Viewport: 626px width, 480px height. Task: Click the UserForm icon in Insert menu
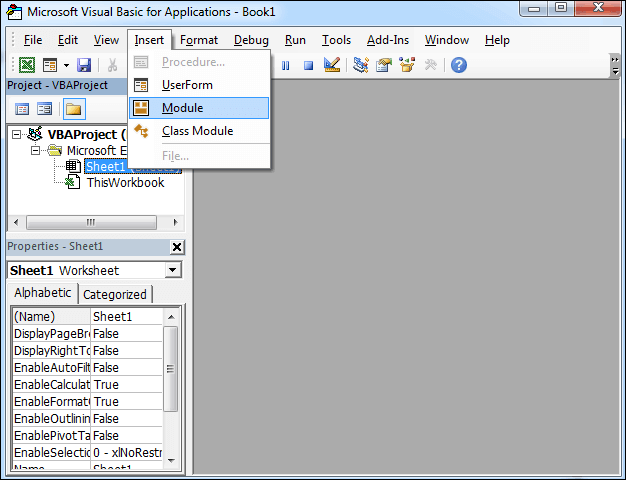point(141,85)
